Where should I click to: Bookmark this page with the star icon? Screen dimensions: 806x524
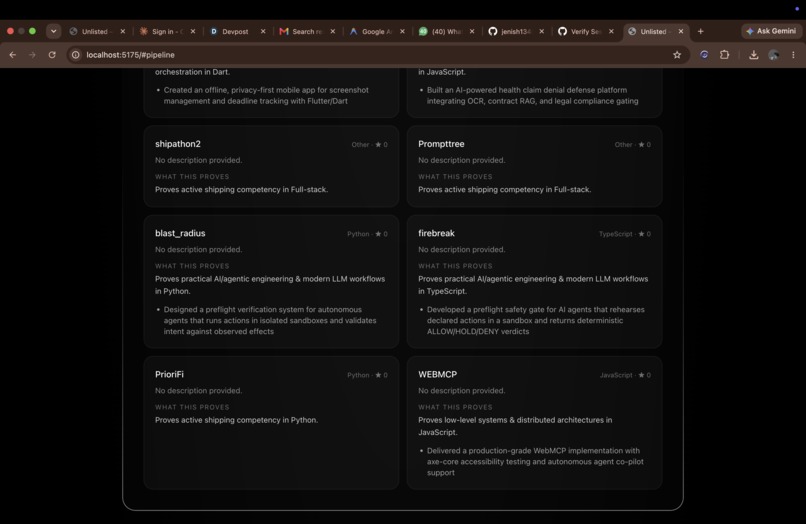click(677, 55)
